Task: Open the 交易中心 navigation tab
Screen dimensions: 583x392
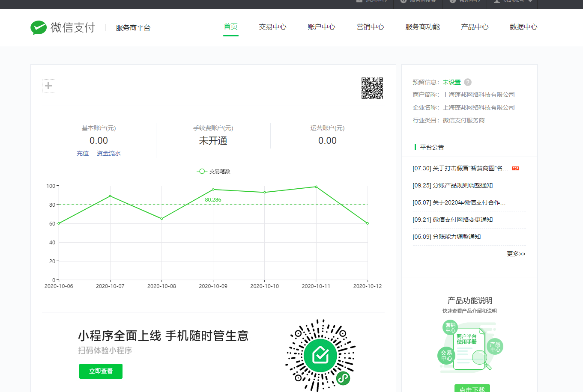Action: point(272,27)
